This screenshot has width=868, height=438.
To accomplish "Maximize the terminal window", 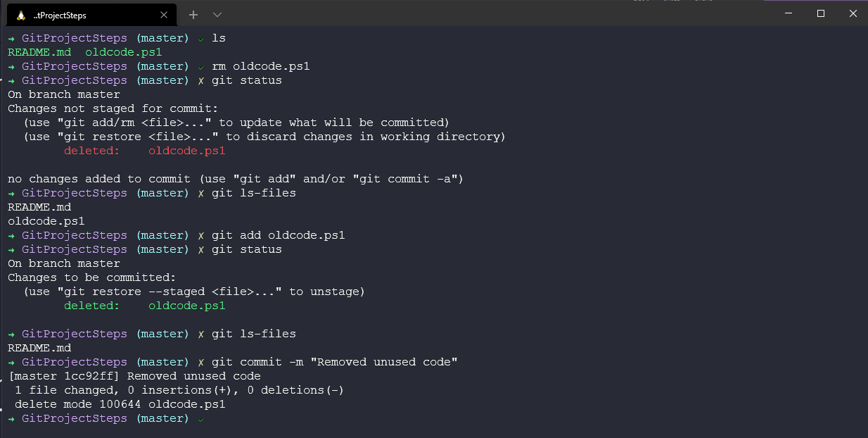I will pyautogui.click(x=821, y=13).
